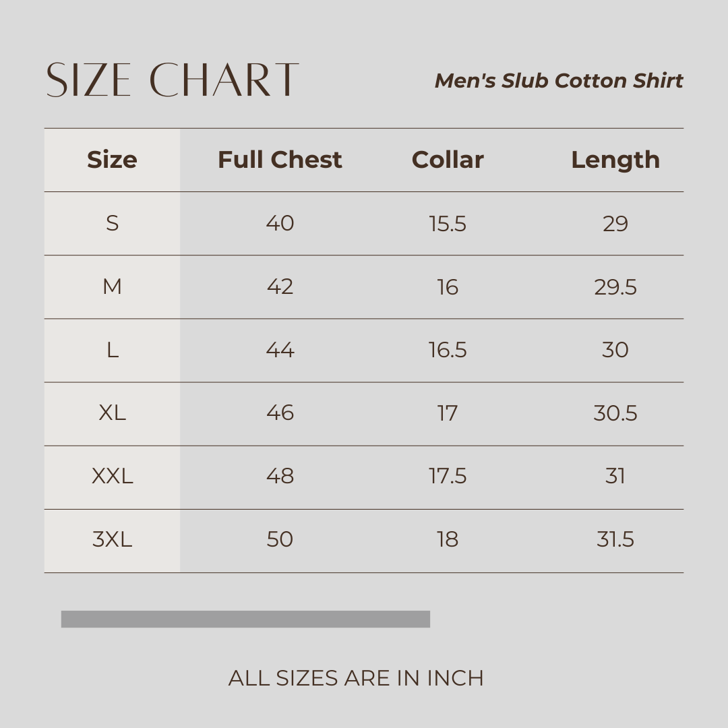
Task: Click full chest value 40 for size S
Action: coord(280,223)
